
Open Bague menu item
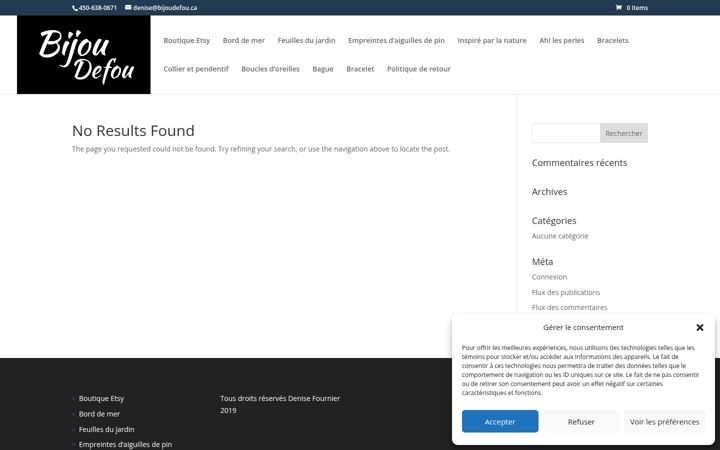[x=323, y=69]
